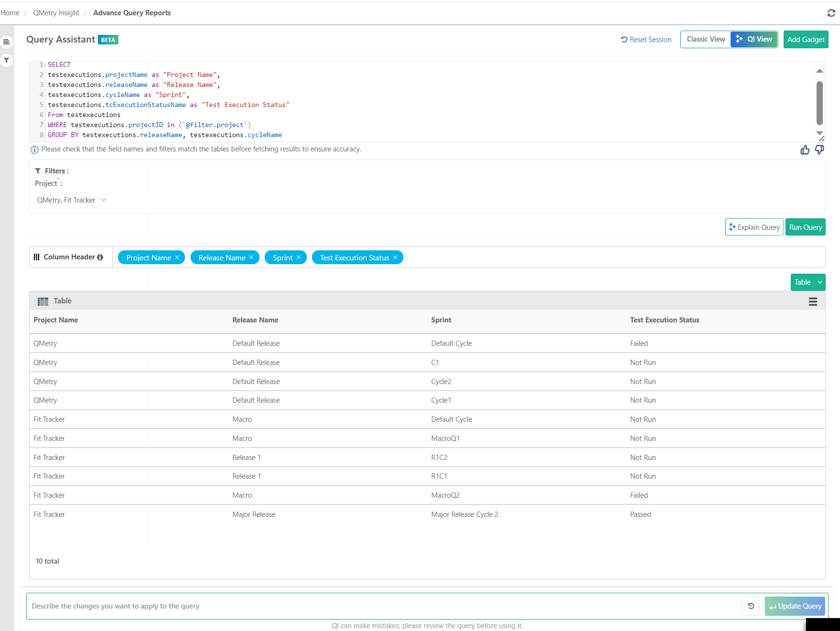This screenshot has height=631, width=840.
Task: Open the filter funnel icon on the left sidebar
Action: coord(7,60)
